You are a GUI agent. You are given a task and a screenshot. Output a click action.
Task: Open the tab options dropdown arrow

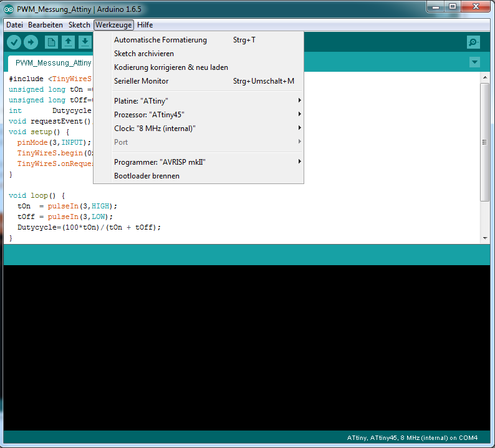click(x=474, y=62)
